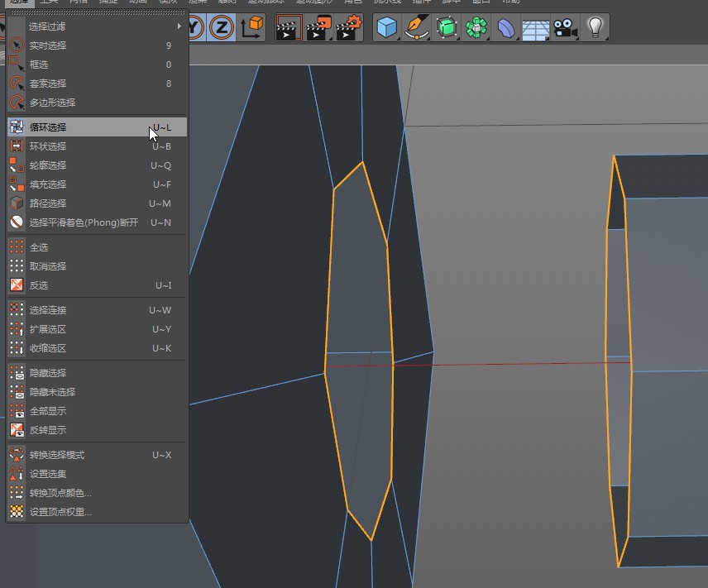Select the Spline Pen tool icon
This screenshot has width=708, height=588.
pyautogui.click(x=418, y=28)
